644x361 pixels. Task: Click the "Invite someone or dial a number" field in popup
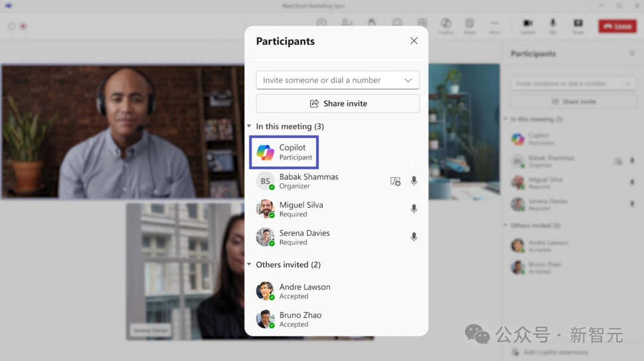[x=328, y=80]
